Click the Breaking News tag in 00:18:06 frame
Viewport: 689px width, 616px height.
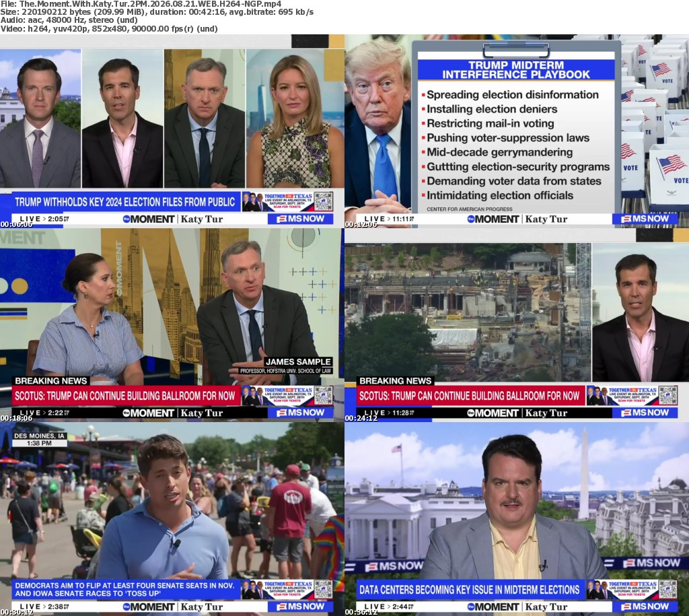pos(51,381)
